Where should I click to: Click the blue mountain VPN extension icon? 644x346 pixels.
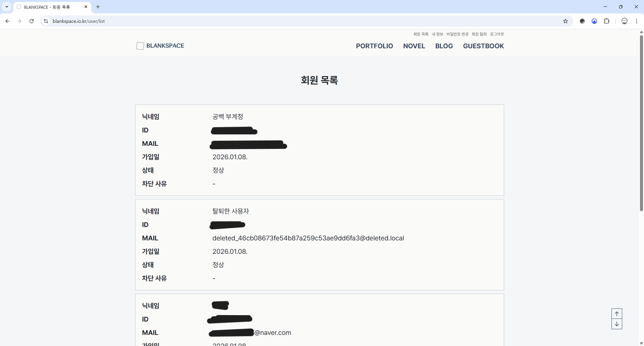point(594,21)
